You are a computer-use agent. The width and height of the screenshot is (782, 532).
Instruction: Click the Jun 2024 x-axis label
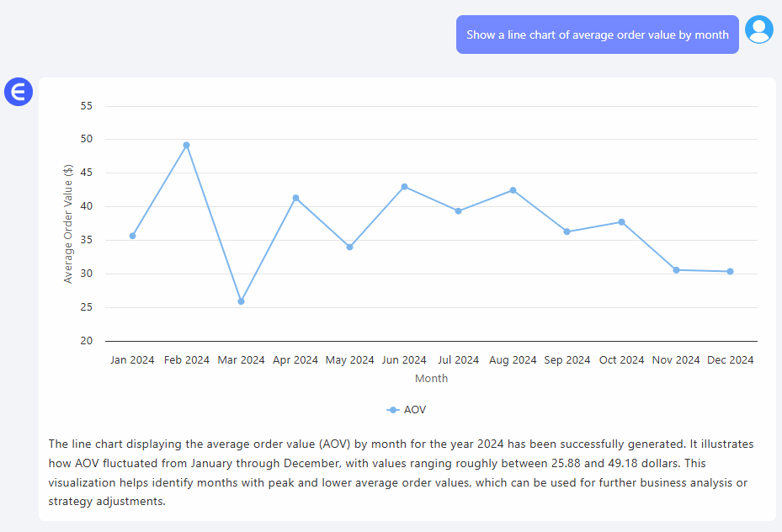(404, 360)
